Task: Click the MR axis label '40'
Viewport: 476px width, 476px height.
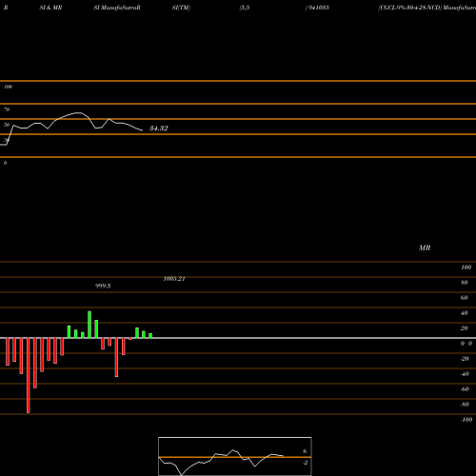Action: click(x=464, y=313)
